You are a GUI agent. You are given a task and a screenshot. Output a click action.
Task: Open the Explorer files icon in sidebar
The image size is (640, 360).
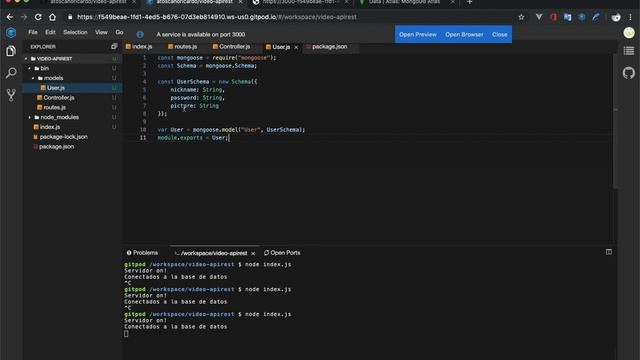click(x=11, y=51)
